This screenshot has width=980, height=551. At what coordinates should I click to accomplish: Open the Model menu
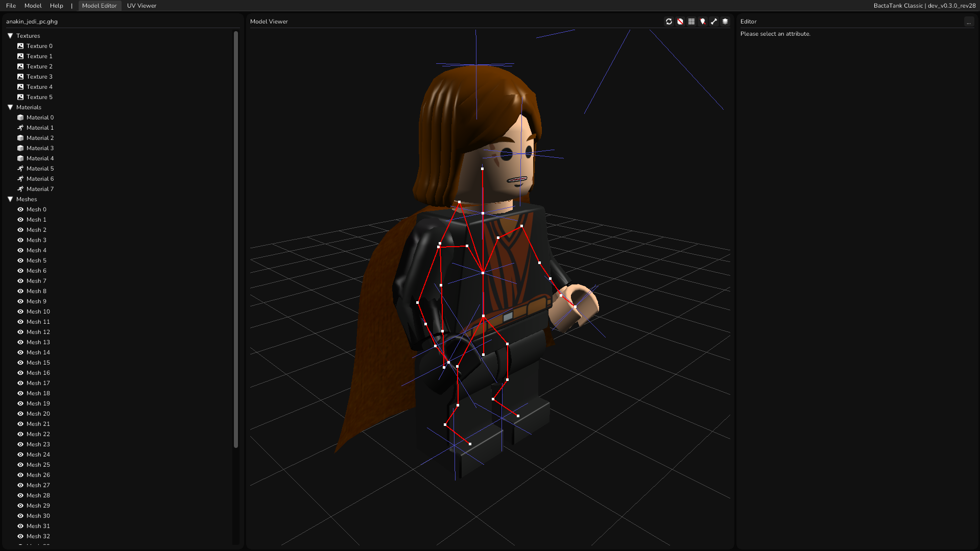tap(33, 6)
